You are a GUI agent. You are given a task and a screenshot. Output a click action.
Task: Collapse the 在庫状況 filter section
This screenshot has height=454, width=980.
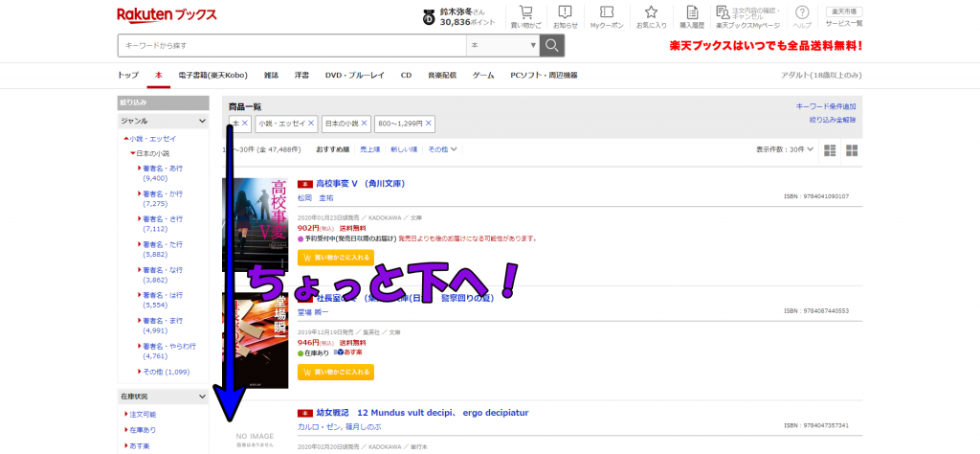[202, 397]
